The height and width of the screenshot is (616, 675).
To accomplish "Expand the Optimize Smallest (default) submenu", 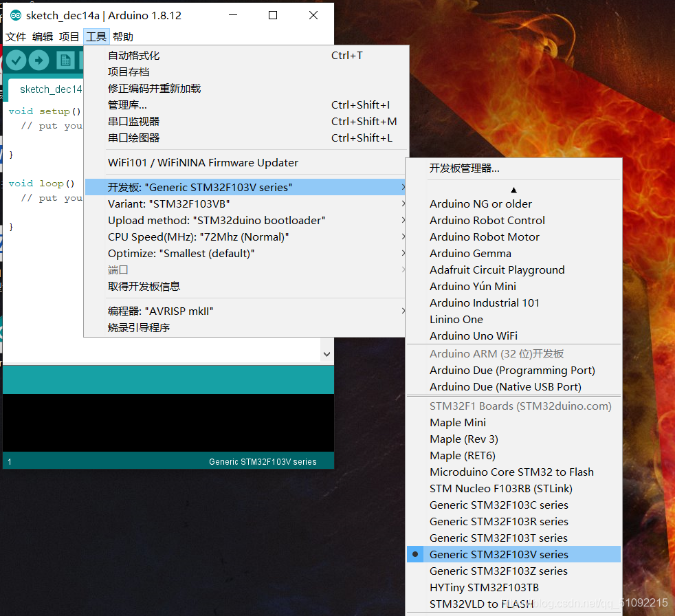I will point(245,253).
